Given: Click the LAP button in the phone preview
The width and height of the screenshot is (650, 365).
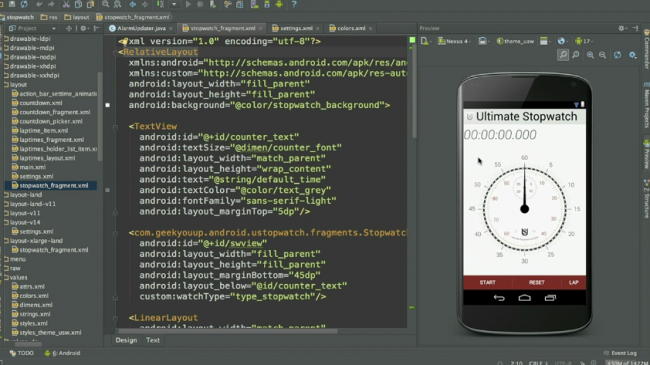Looking at the screenshot, I should pos(574,282).
